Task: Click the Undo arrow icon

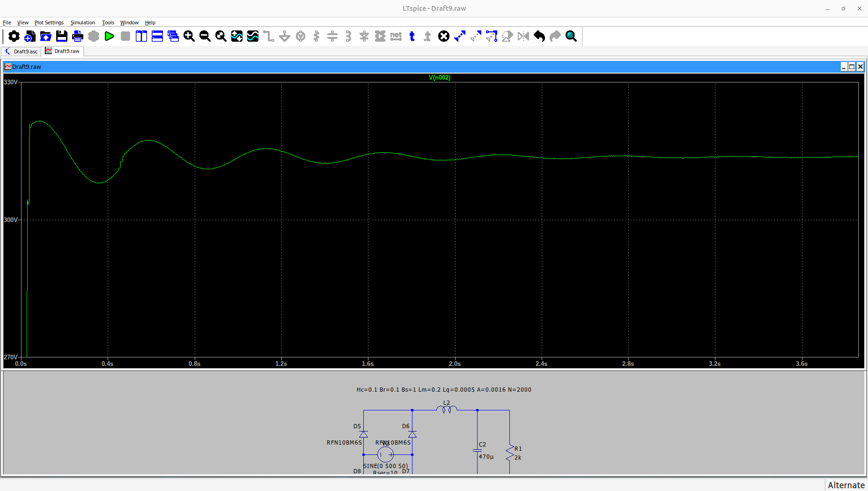Action: [539, 36]
